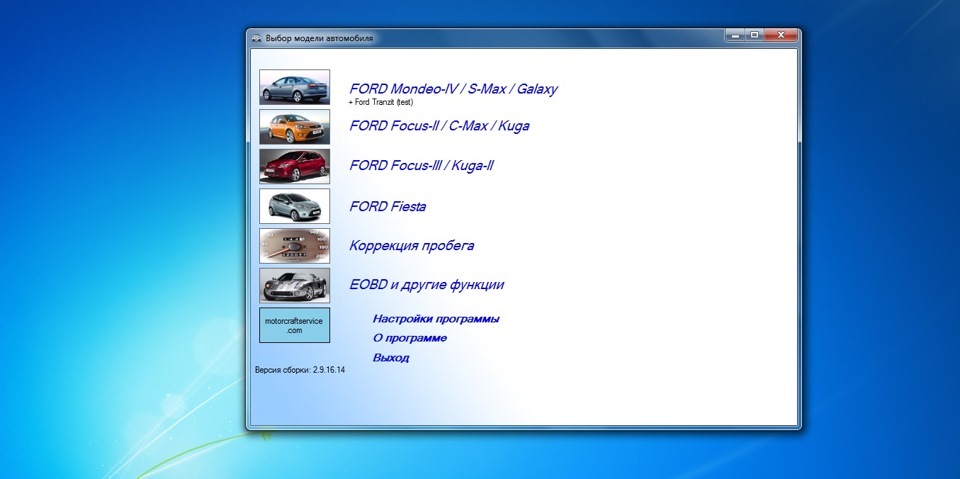960x479 pixels.
Task: Choose the FORD Fiesta model link
Action: pos(388,206)
